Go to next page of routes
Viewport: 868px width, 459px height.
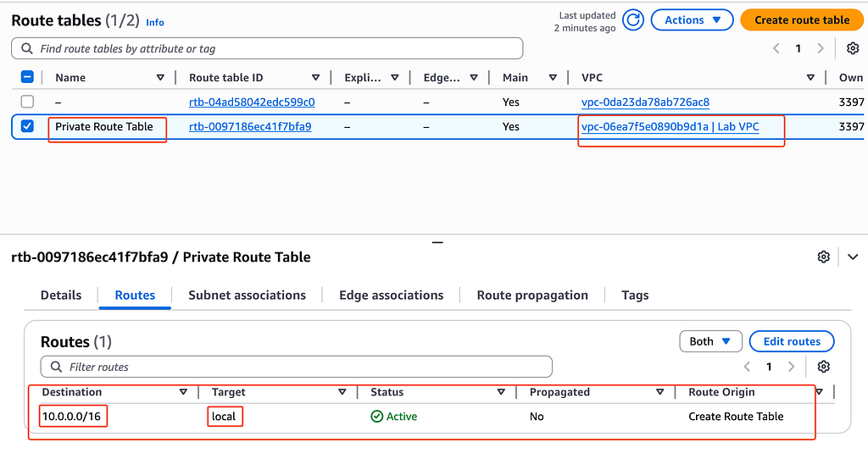[x=791, y=367]
